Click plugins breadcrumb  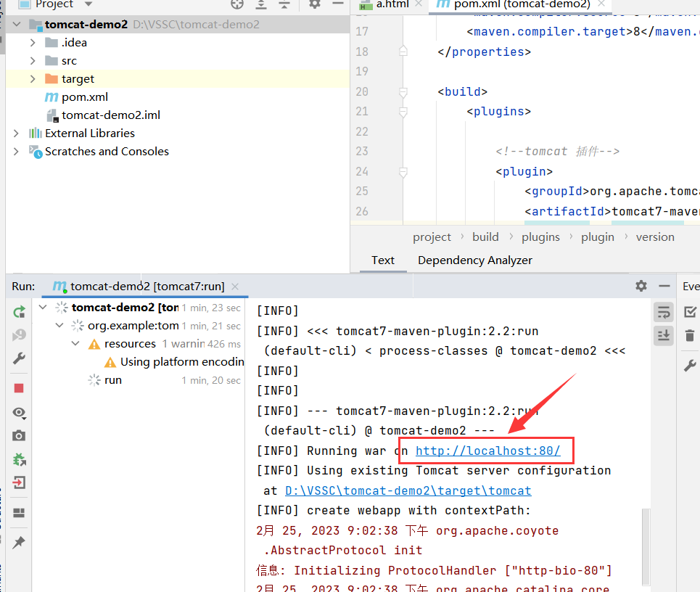(540, 237)
